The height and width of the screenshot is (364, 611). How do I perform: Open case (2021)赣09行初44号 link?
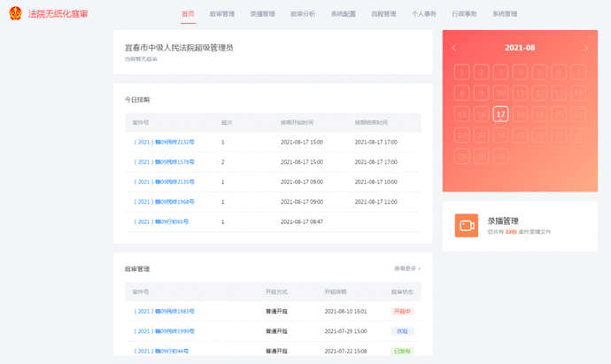pyautogui.click(x=161, y=351)
